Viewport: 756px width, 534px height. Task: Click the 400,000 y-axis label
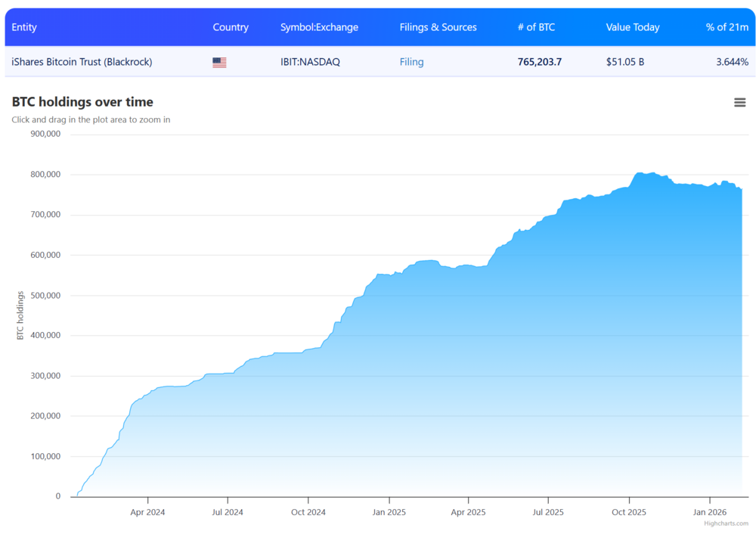click(45, 335)
